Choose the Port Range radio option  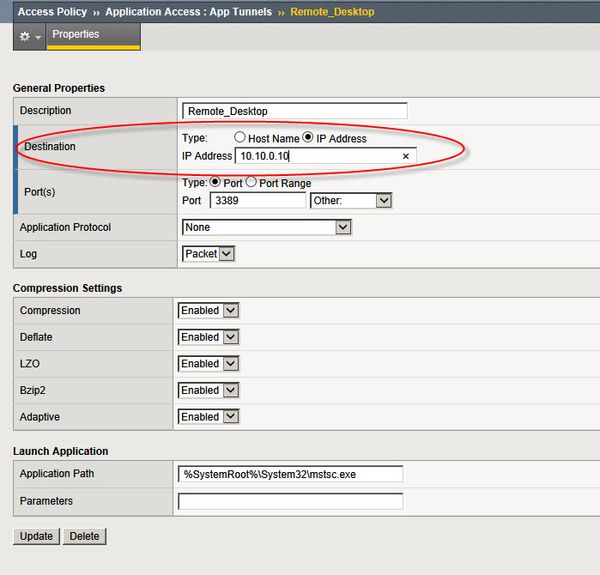[x=252, y=183]
